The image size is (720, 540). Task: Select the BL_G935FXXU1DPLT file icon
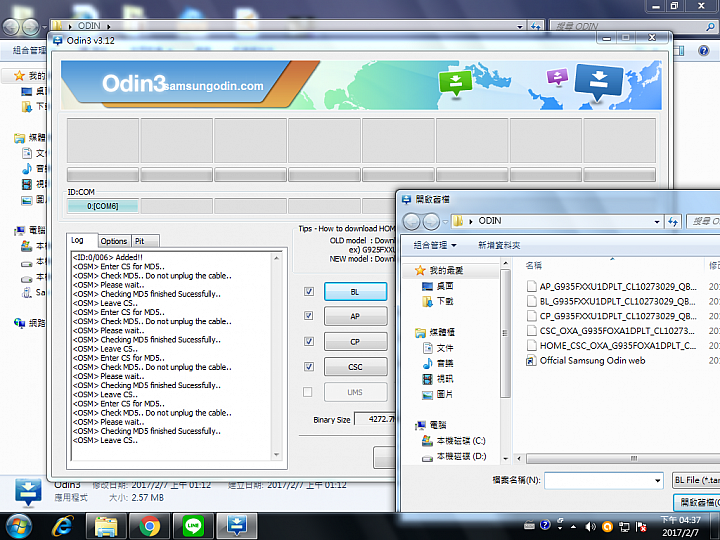click(x=531, y=301)
